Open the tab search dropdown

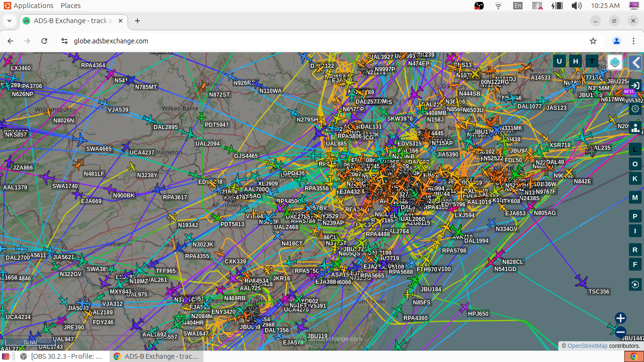[9, 21]
